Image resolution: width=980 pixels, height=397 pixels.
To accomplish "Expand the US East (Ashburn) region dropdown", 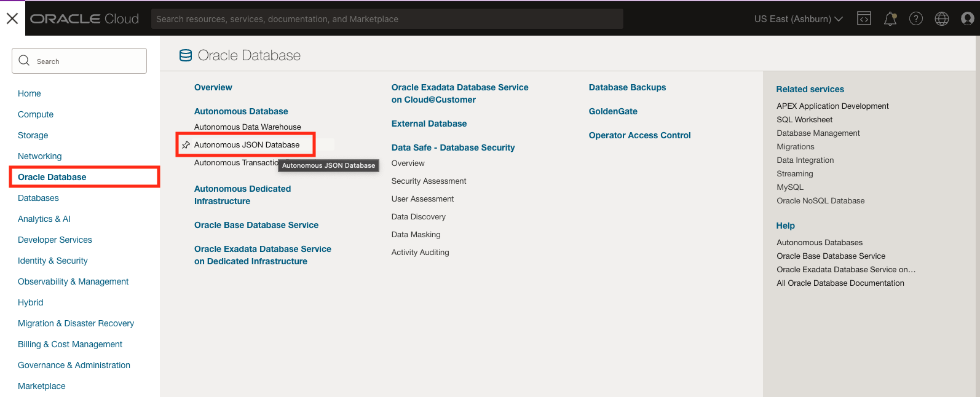I will tap(798, 19).
